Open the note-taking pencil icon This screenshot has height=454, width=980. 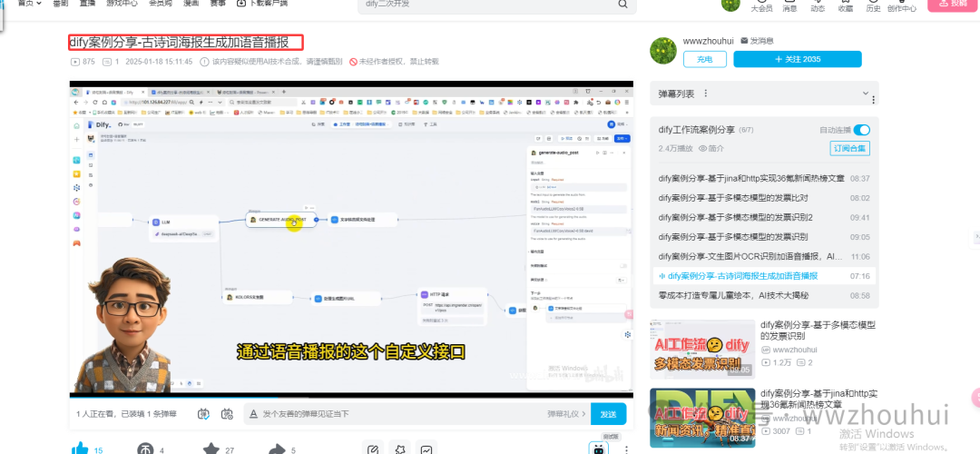click(x=372, y=449)
